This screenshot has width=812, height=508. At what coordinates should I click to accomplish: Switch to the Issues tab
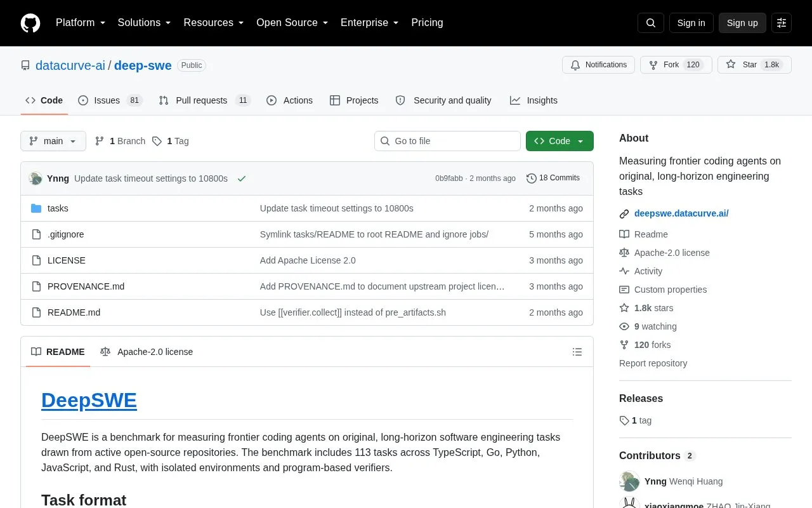[110, 100]
